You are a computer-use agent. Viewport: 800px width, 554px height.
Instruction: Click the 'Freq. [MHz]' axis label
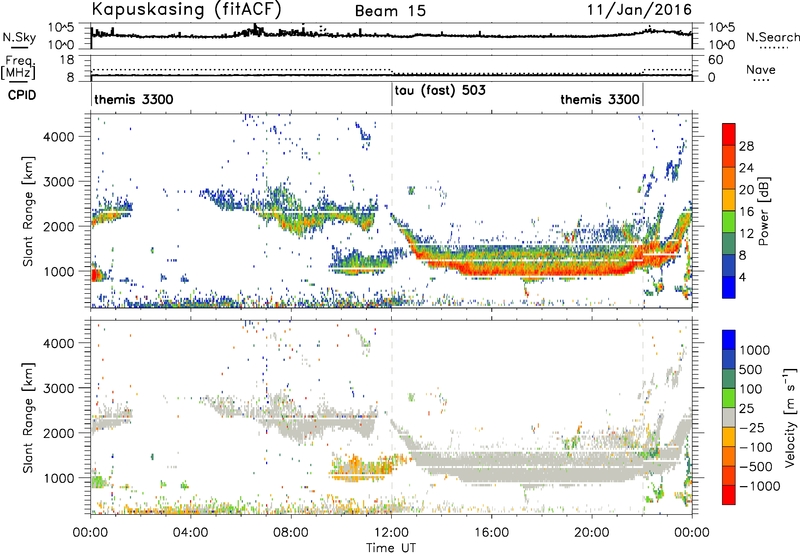click(19, 68)
